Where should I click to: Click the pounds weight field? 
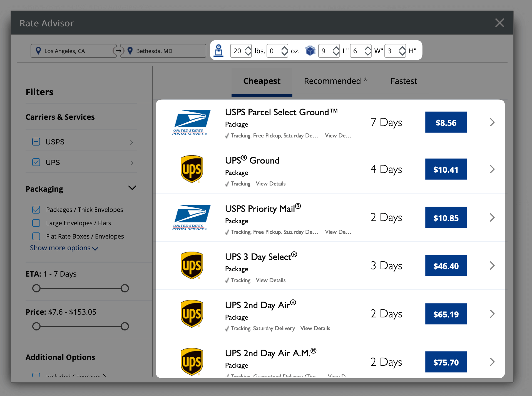pyautogui.click(x=241, y=51)
